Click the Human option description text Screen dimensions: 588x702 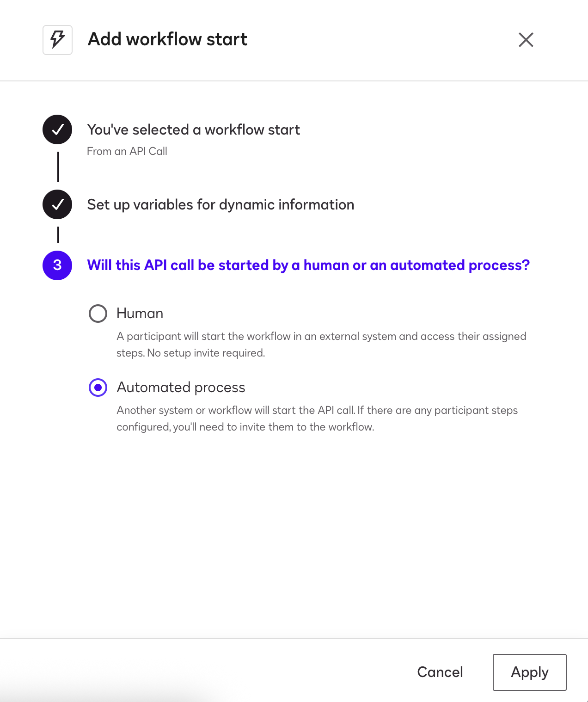point(321,345)
